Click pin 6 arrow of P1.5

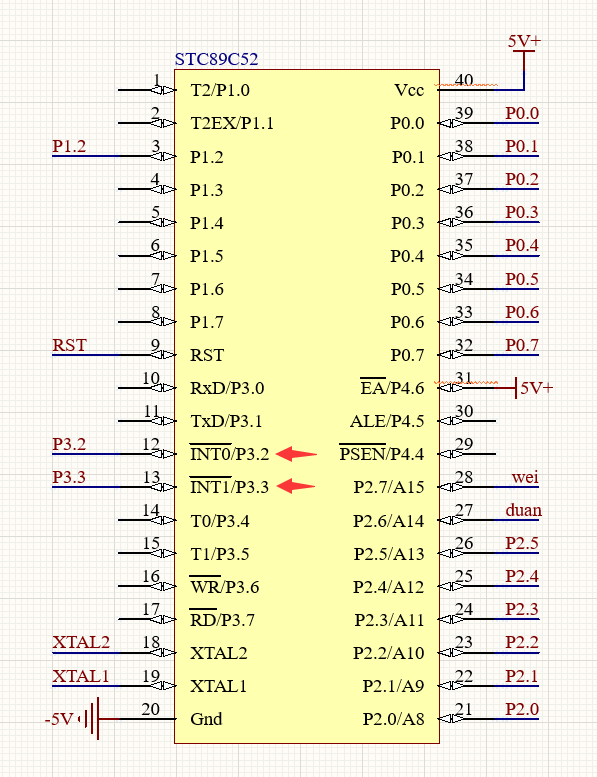163,256
